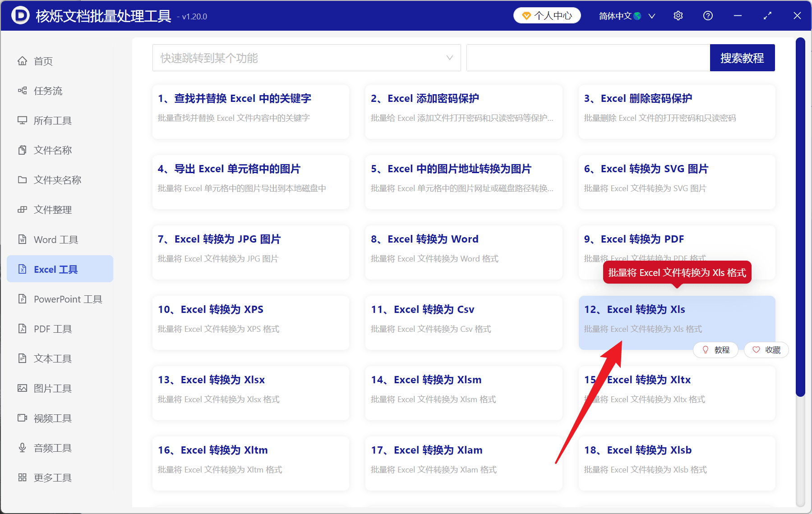Open PowerPoint 工具 in the sidebar
This screenshot has height=514, width=812.
pos(60,299)
